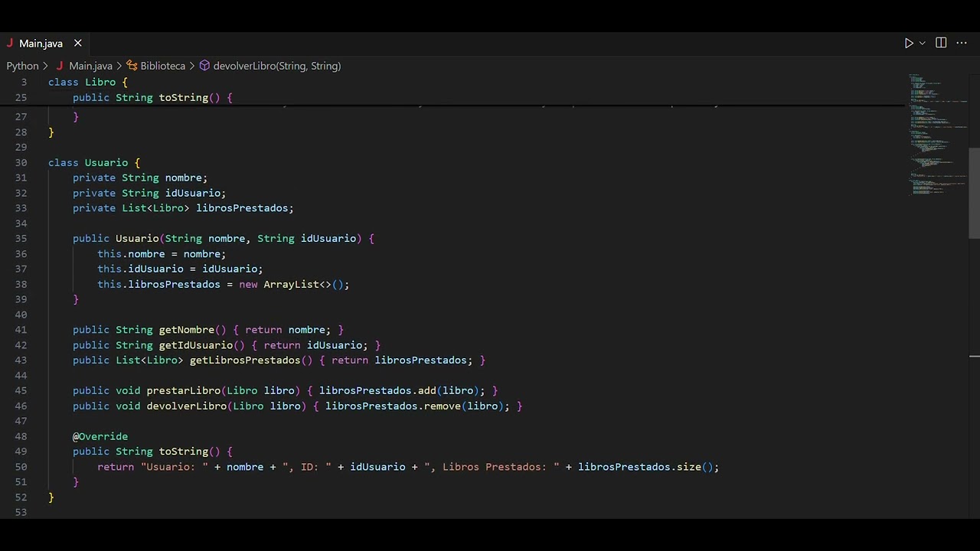The height and width of the screenshot is (551, 980).
Task: Click sticky line 'public String toString()' at line 25
Action: click(x=152, y=97)
